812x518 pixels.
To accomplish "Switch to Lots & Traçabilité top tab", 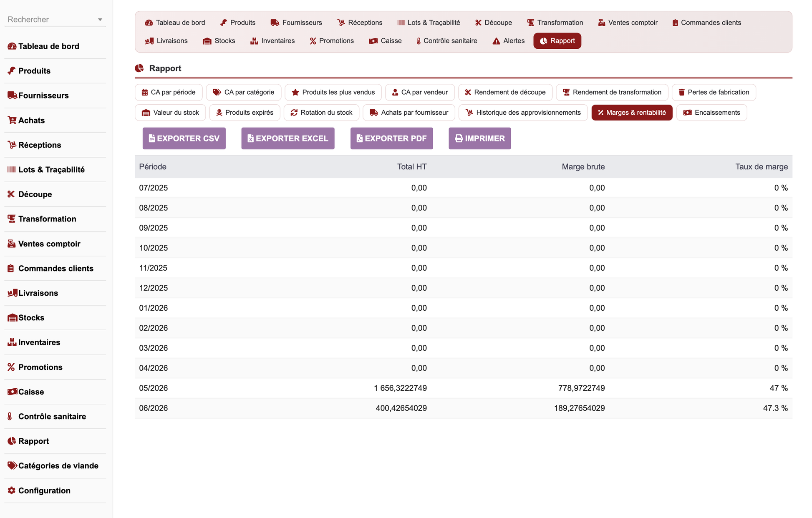I will (429, 23).
